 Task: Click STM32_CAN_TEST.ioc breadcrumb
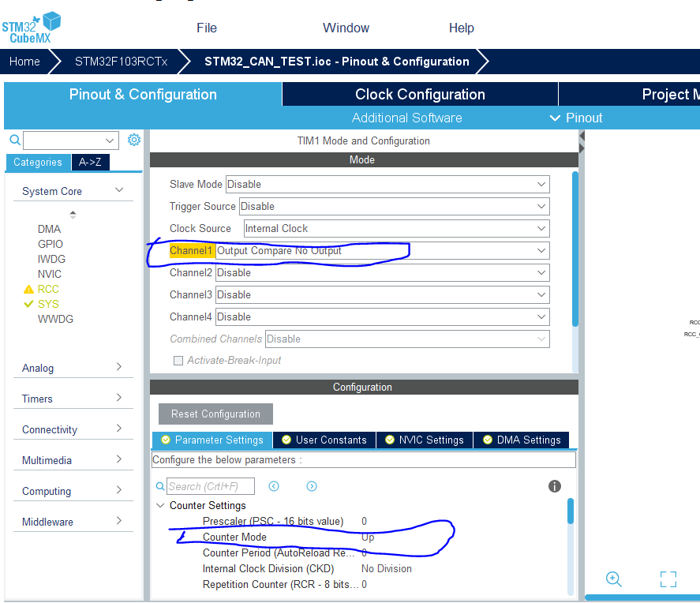tap(337, 62)
